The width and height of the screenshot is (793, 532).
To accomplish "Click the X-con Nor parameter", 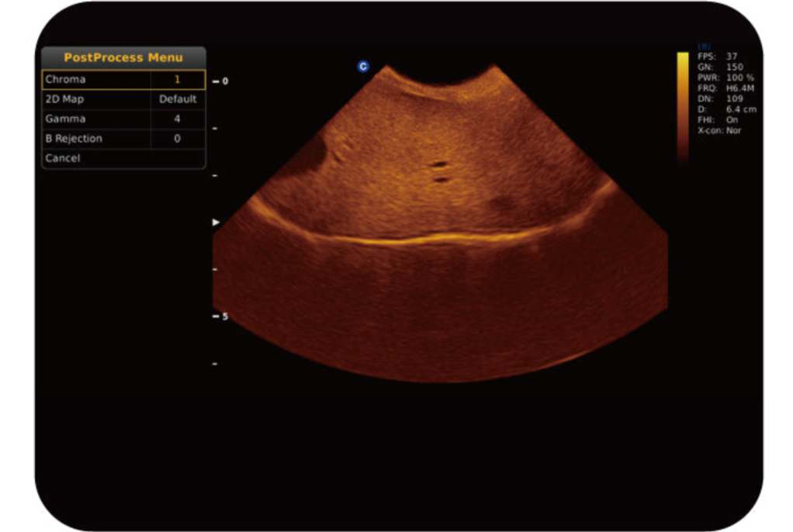I will 719,131.
